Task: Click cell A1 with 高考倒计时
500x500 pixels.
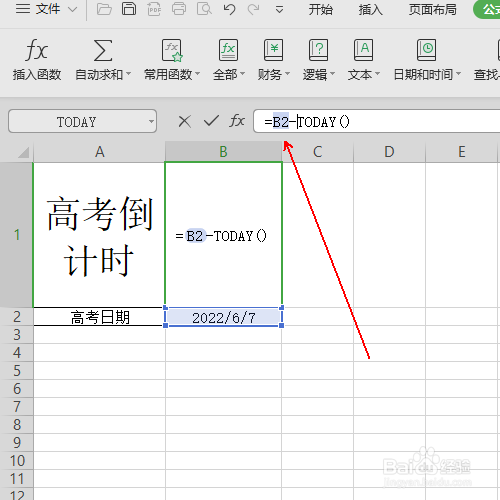Action: click(99, 235)
